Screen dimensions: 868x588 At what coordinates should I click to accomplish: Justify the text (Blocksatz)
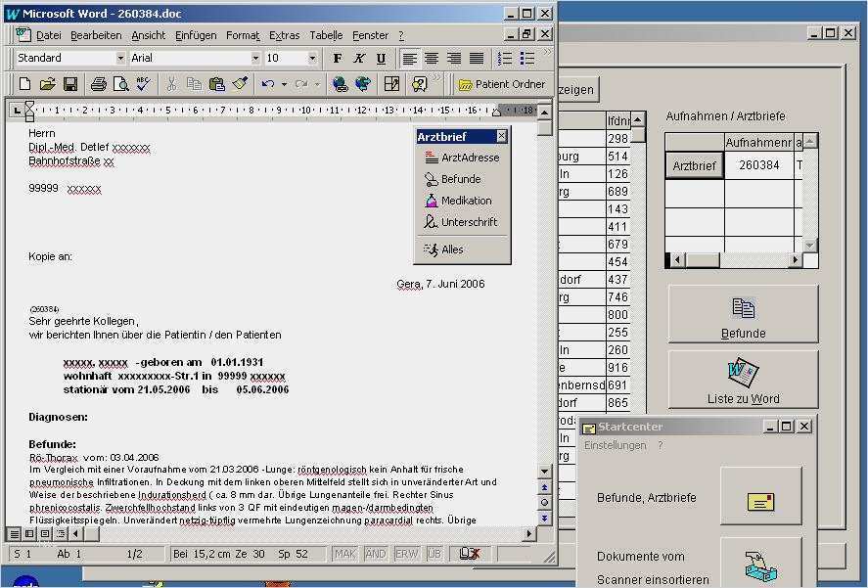click(x=477, y=58)
